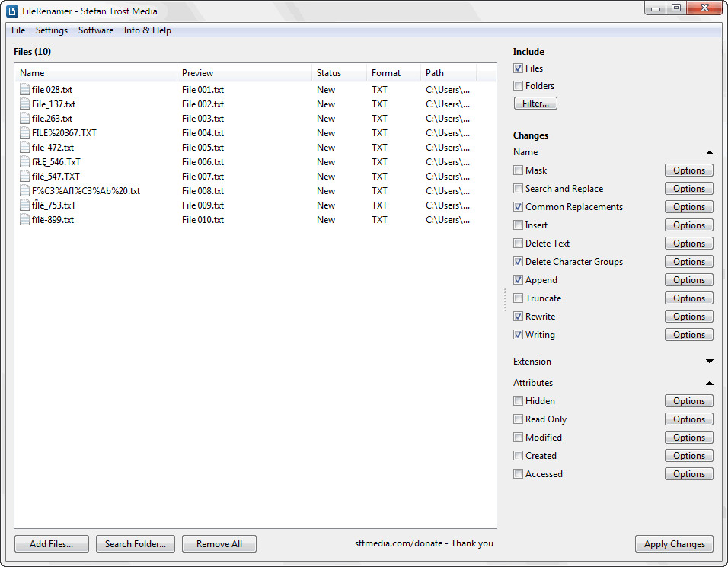Screen dimensions: 728x567
Task: Click the file icon beside filë-899.txt
Action: click(x=24, y=219)
